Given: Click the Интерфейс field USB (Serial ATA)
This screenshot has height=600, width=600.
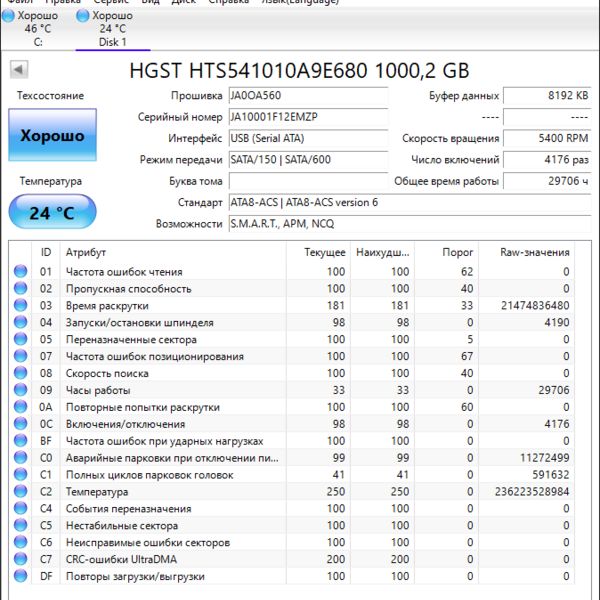Looking at the screenshot, I should (x=308, y=139).
